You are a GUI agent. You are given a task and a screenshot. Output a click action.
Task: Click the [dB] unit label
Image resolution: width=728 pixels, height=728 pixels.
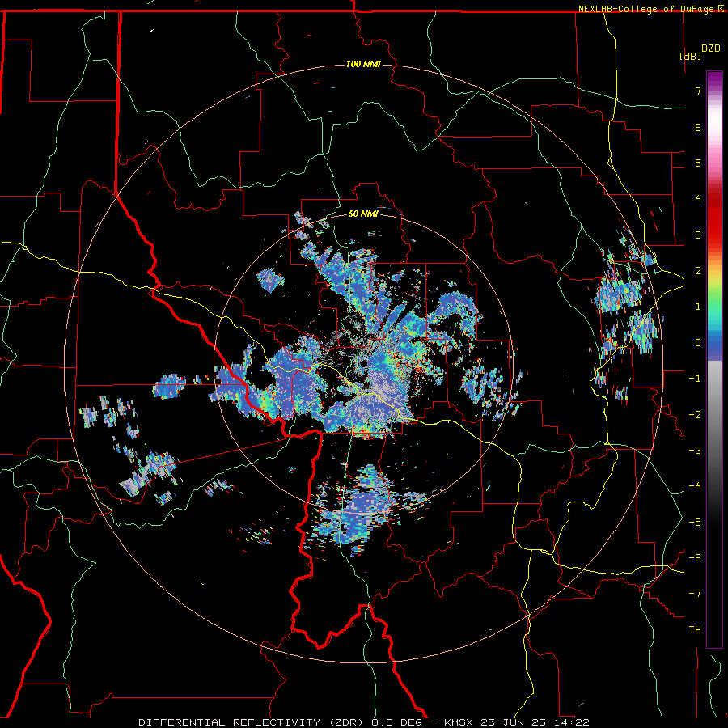pos(690,56)
